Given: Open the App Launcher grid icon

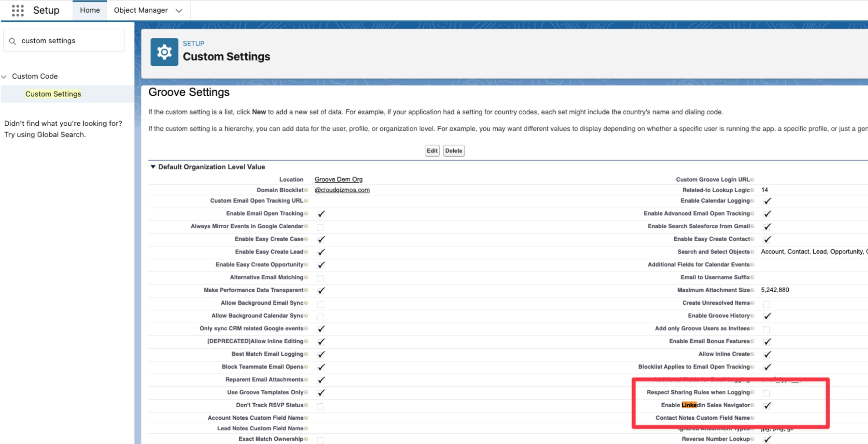Looking at the screenshot, I should (x=18, y=10).
